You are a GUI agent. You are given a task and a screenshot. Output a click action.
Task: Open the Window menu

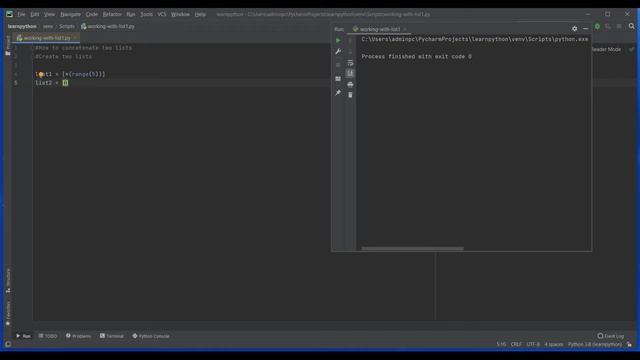(x=180, y=14)
